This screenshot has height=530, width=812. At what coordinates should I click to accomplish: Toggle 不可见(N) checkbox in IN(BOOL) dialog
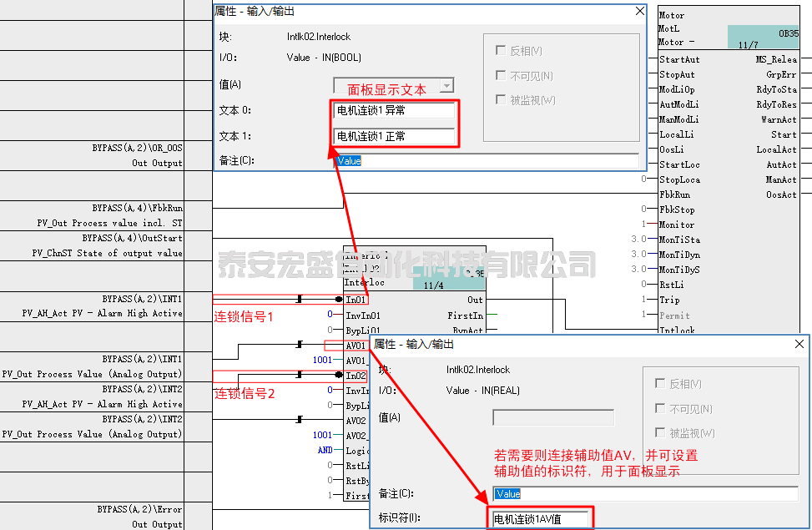501,76
